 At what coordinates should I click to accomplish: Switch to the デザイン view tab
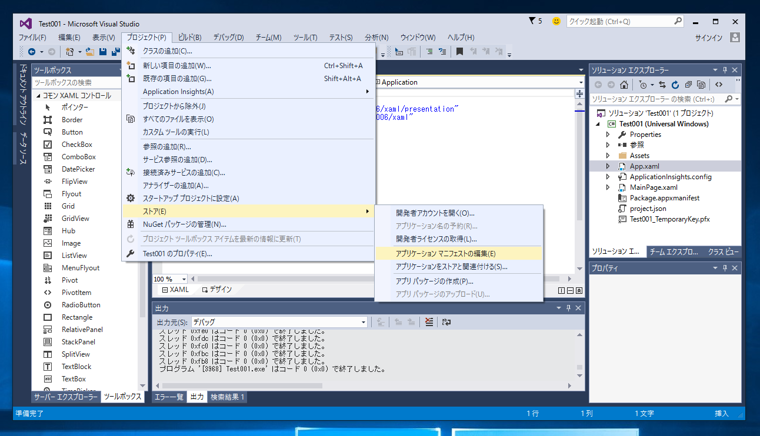(217, 290)
